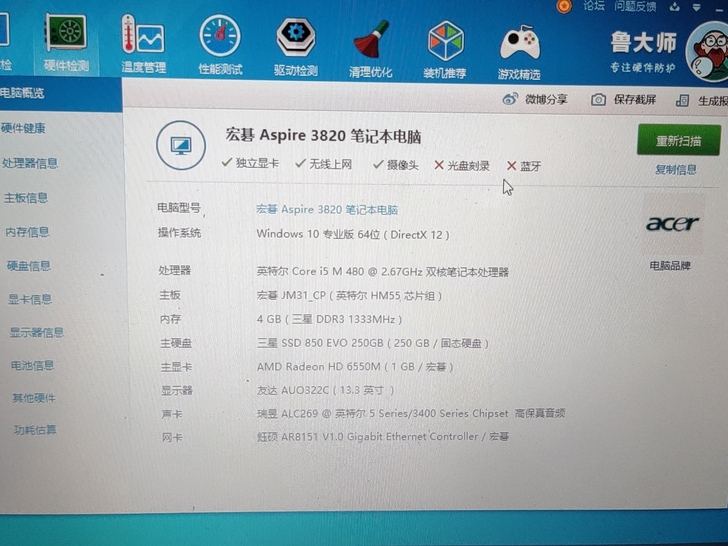Select 主板信息 in the sidebar
728x546 pixels.
[x=26, y=198]
